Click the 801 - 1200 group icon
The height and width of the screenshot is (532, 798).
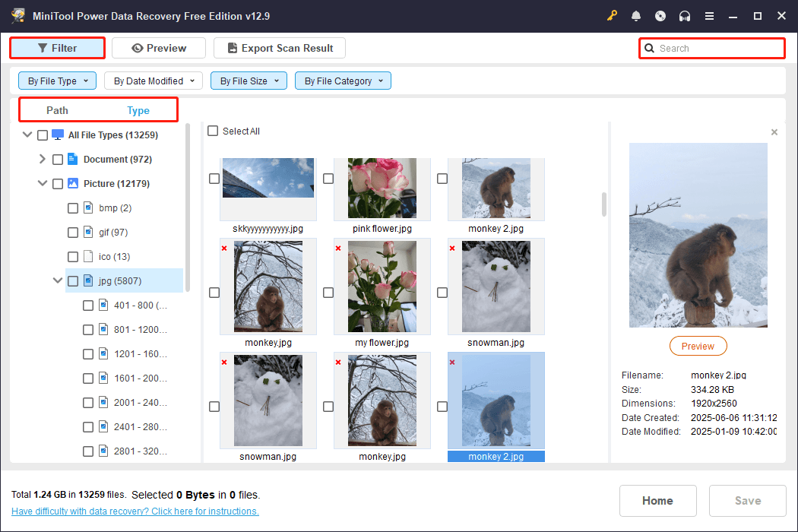[103, 330]
